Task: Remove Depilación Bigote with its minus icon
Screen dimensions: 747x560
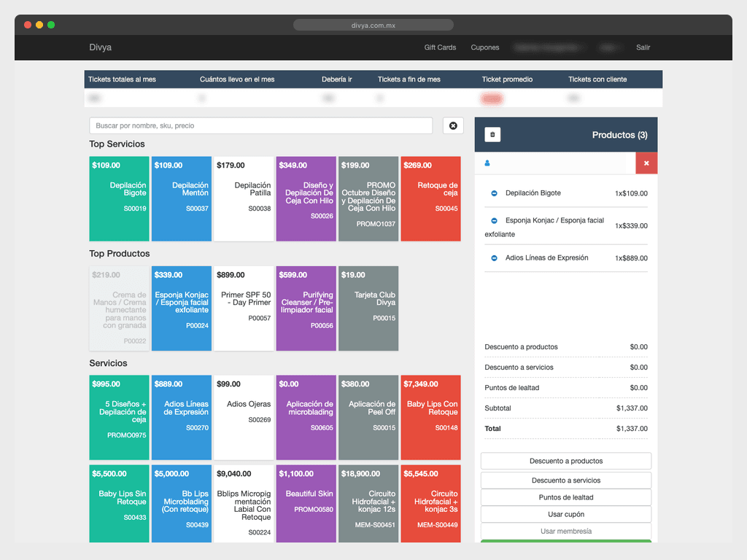Action: [x=494, y=193]
